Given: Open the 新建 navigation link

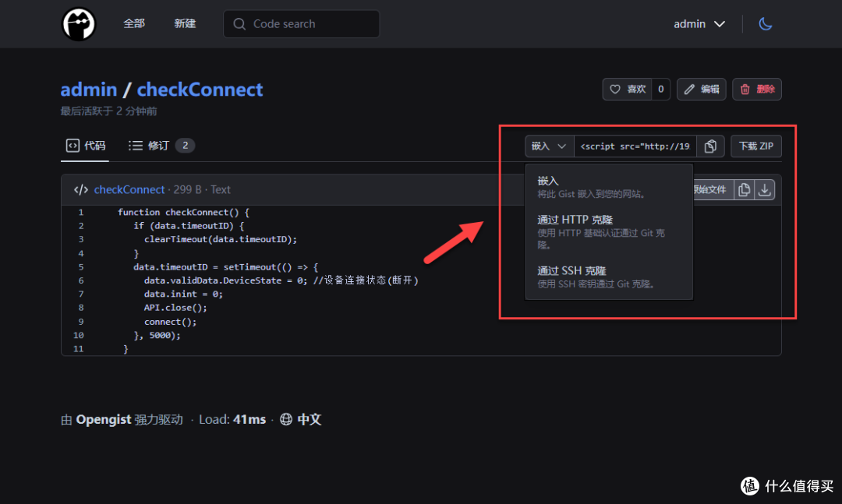Looking at the screenshot, I should point(185,23).
